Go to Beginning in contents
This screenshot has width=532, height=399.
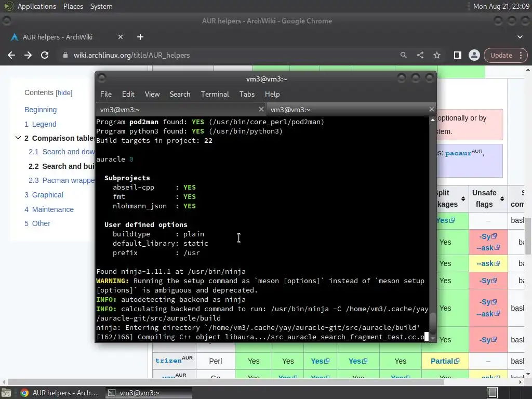[x=41, y=110]
